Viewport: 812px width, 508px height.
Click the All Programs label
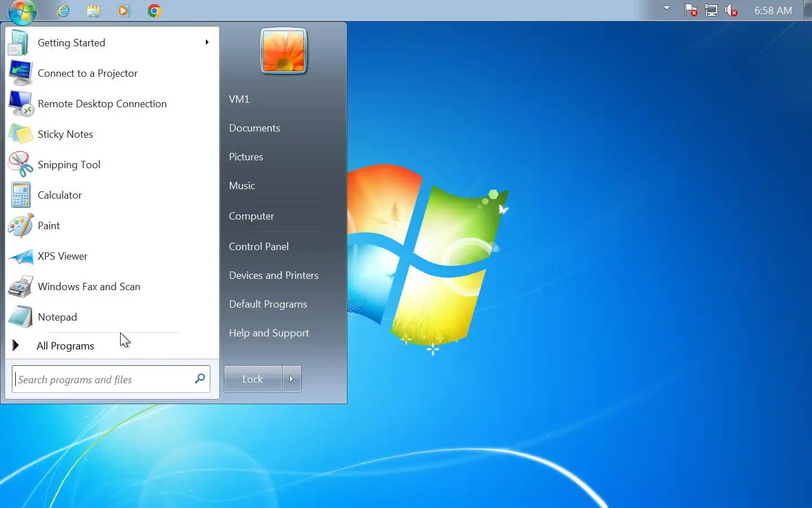point(65,346)
